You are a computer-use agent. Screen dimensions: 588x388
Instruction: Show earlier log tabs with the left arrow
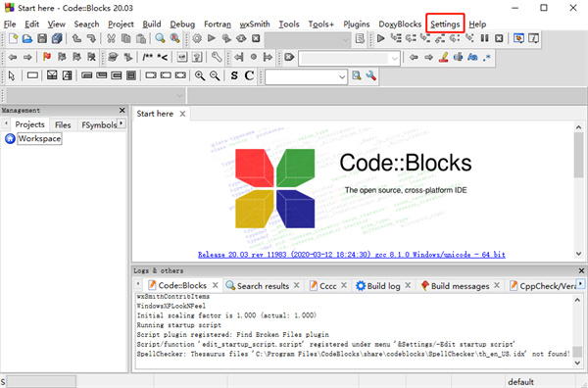pos(138,284)
